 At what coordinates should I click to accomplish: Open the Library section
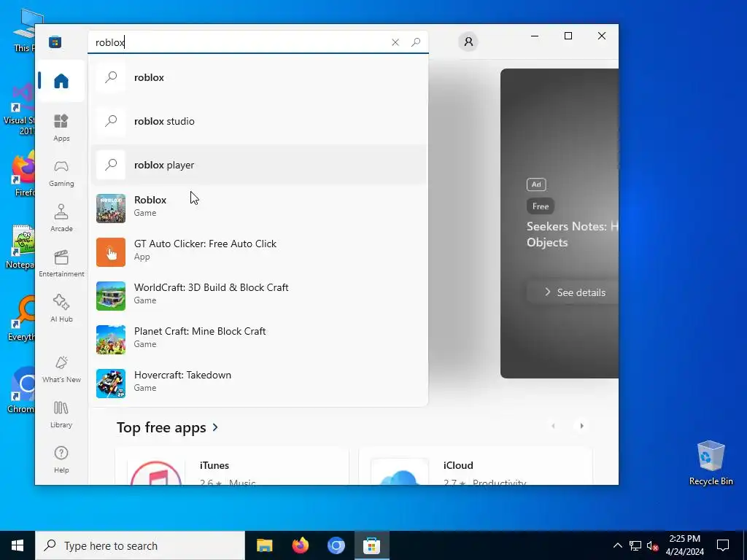coord(61,414)
